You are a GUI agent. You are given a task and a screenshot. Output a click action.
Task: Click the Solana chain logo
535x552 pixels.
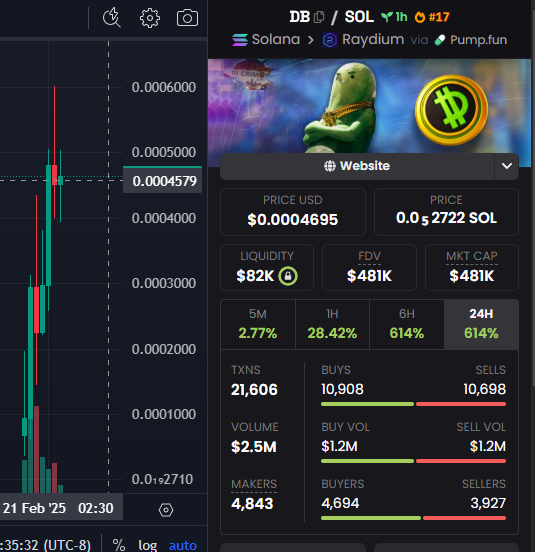[x=240, y=40]
